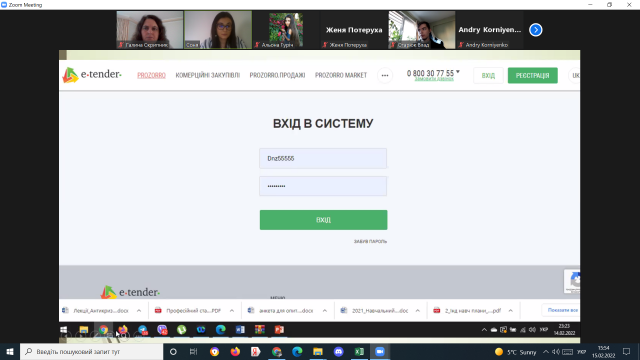Click File Explorer icon in the shared screen's taskbar
Viewport: 640px width, 360px height.
coord(84,329)
